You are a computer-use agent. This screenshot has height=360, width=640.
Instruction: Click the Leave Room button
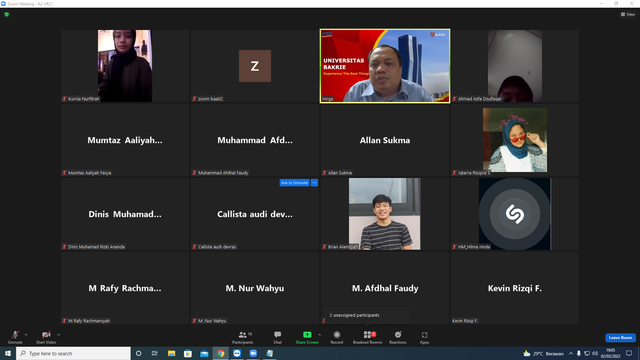coord(620,338)
